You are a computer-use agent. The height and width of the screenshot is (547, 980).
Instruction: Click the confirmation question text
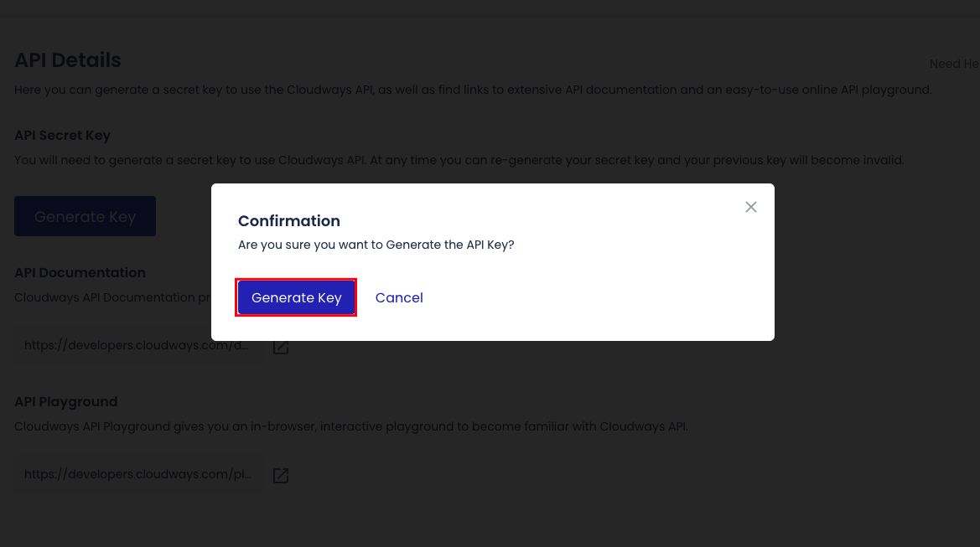[x=377, y=244]
